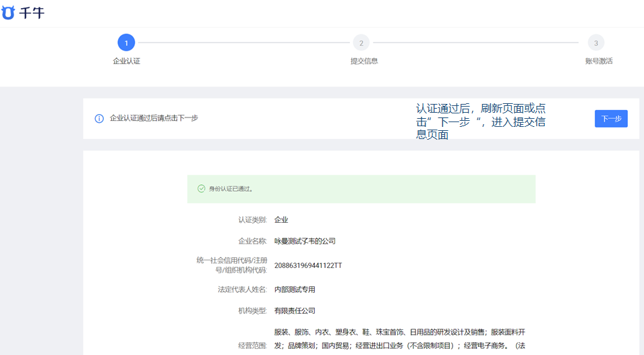Click the 企业认证 step label
The image size is (644, 355).
tap(126, 61)
